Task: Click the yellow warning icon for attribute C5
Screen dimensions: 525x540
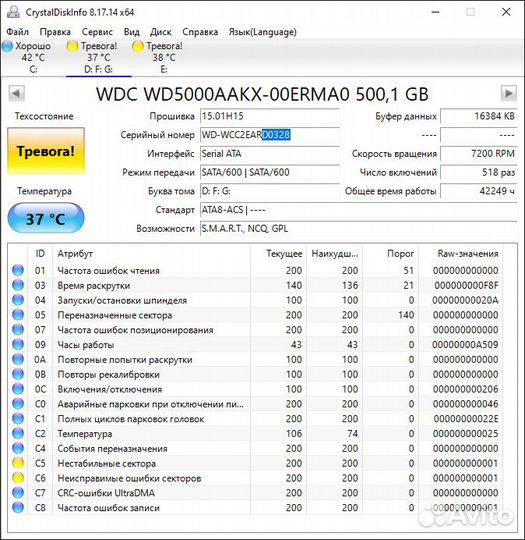Action: click(x=18, y=463)
